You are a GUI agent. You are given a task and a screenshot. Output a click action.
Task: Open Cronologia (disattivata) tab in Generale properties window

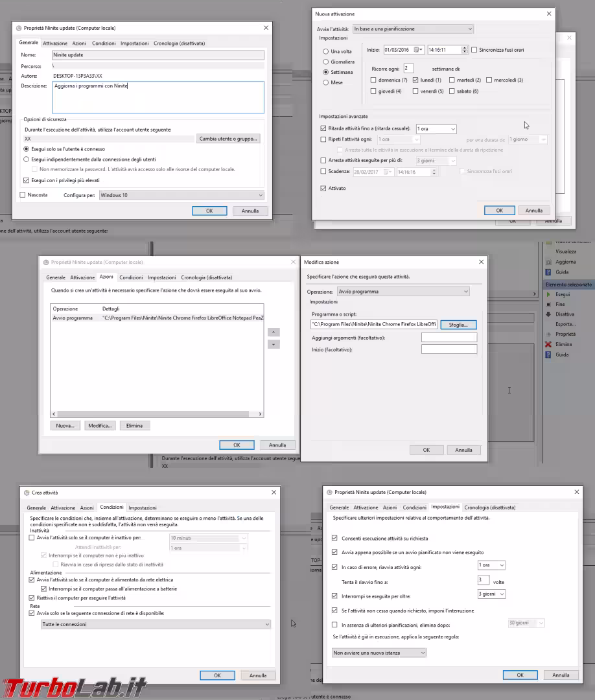pyautogui.click(x=179, y=43)
